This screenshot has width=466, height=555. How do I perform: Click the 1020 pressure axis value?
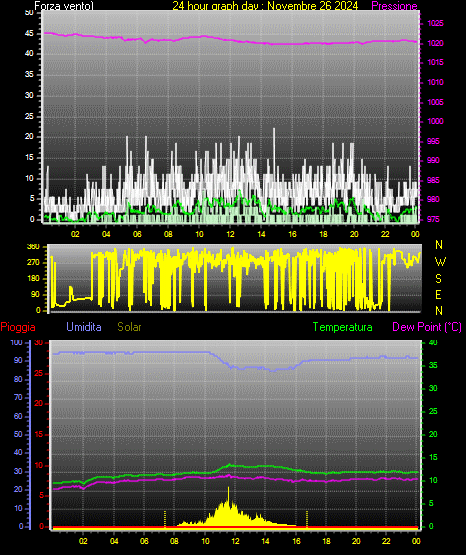tap(435, 44)
